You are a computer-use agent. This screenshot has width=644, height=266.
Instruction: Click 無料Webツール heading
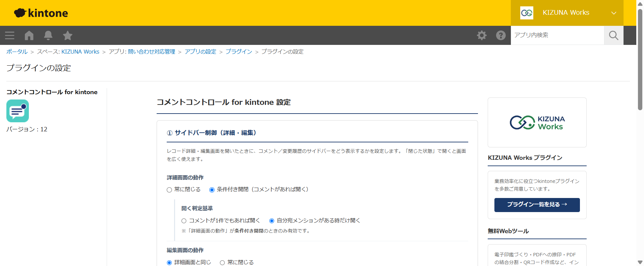(508, 231)
